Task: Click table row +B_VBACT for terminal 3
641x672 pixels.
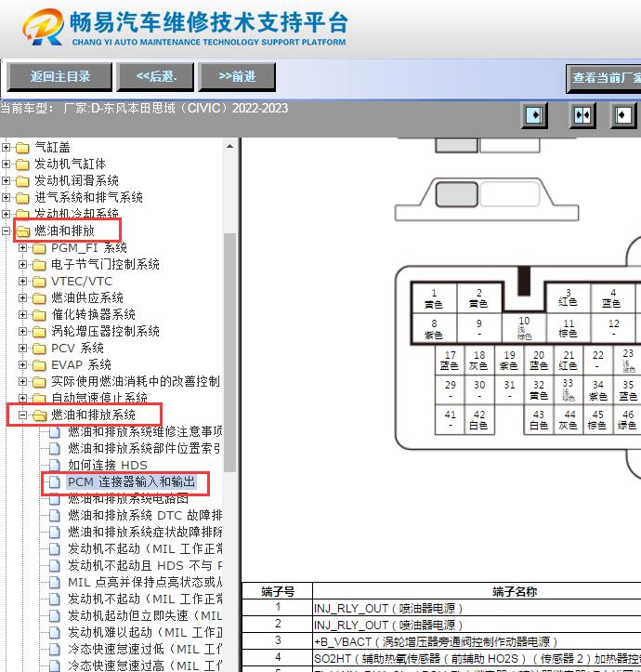Action: point(442,641)
